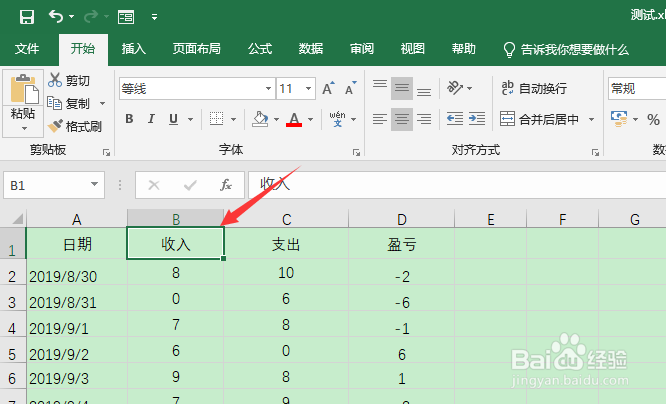The height and width of the screenshot is (404, 666).
Task: Open the fill color dropdown arrow
Action: pos(276,119)
